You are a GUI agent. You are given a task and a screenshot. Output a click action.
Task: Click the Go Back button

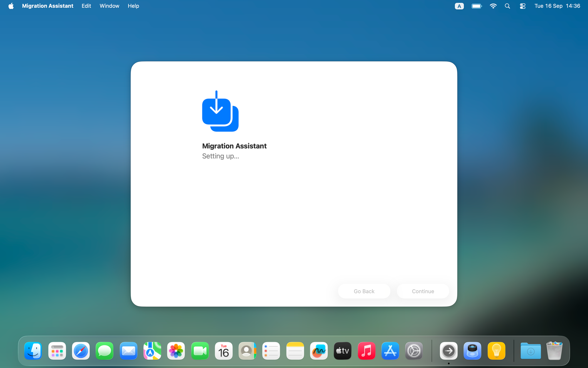click(x=364, y=291)
